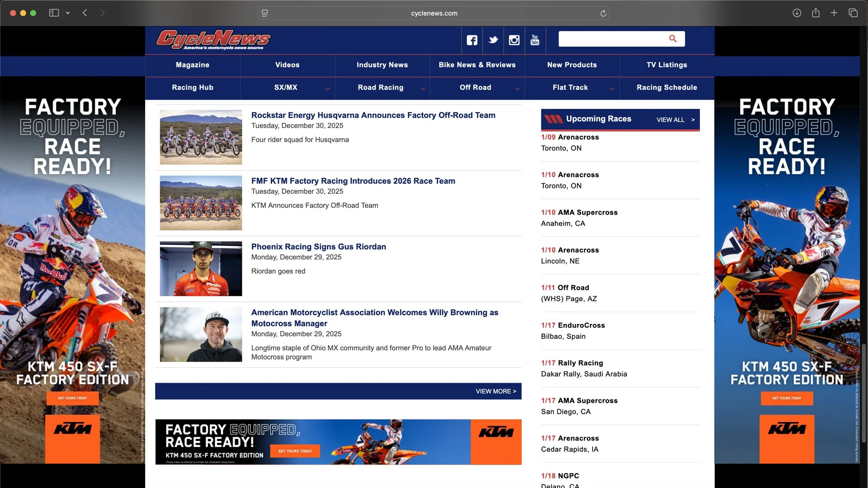Click the Safari share icon
Viewport: 868px width, 488px height.
click(816, 13)
